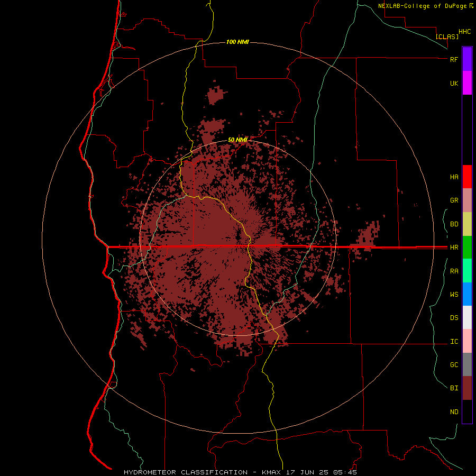This screenshot has width=476, height=476.
Task: Click the mint RA legend swatch
Action: click(x=467, y=271)
